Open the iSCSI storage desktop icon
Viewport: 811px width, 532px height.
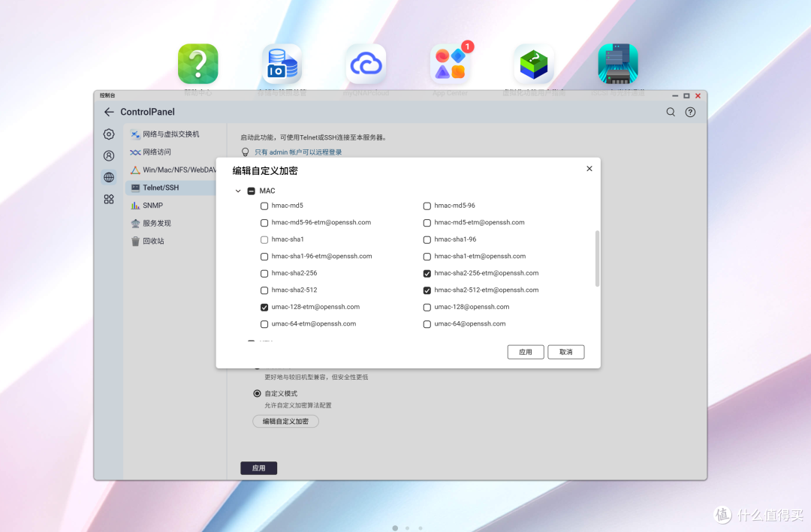coord(618,64)
